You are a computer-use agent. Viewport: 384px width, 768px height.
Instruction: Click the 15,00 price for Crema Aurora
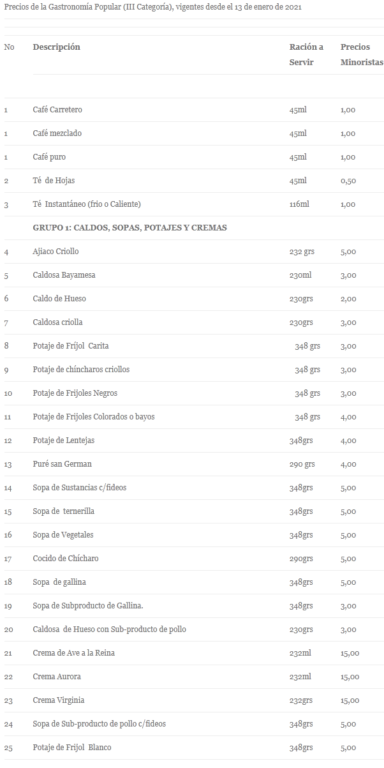350,677
